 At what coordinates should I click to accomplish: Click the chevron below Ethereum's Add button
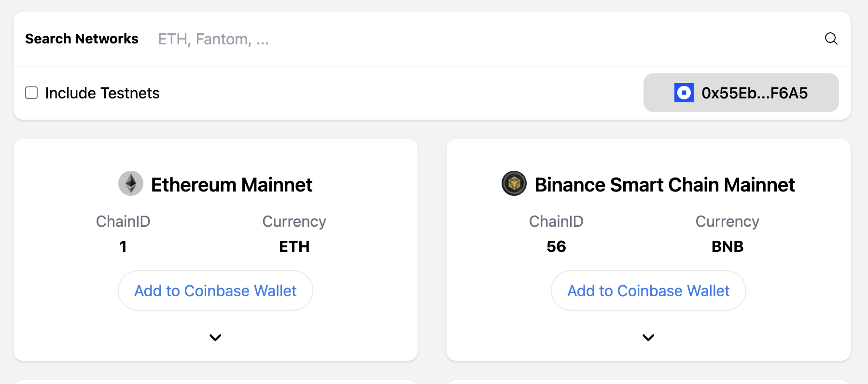(x=215, y=338)
